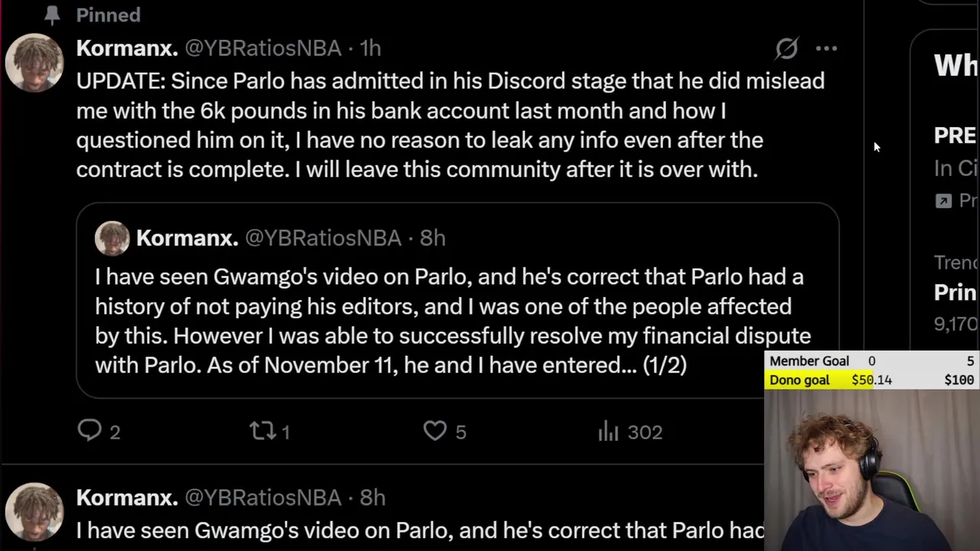Open view analytics showing 302 views
Screen dimensions: 980x551
pos(609,432)
